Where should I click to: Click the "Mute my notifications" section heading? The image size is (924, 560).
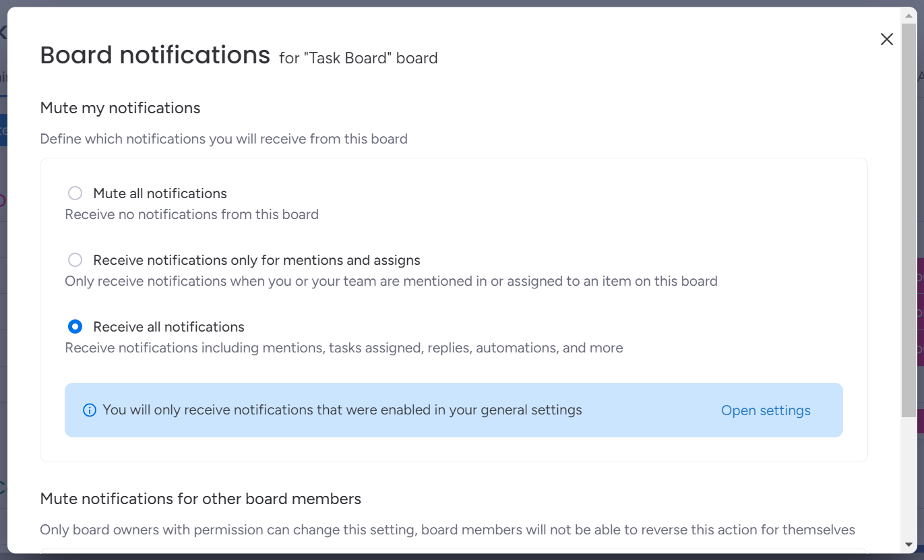pyautogui.click(x=120, y=108)
